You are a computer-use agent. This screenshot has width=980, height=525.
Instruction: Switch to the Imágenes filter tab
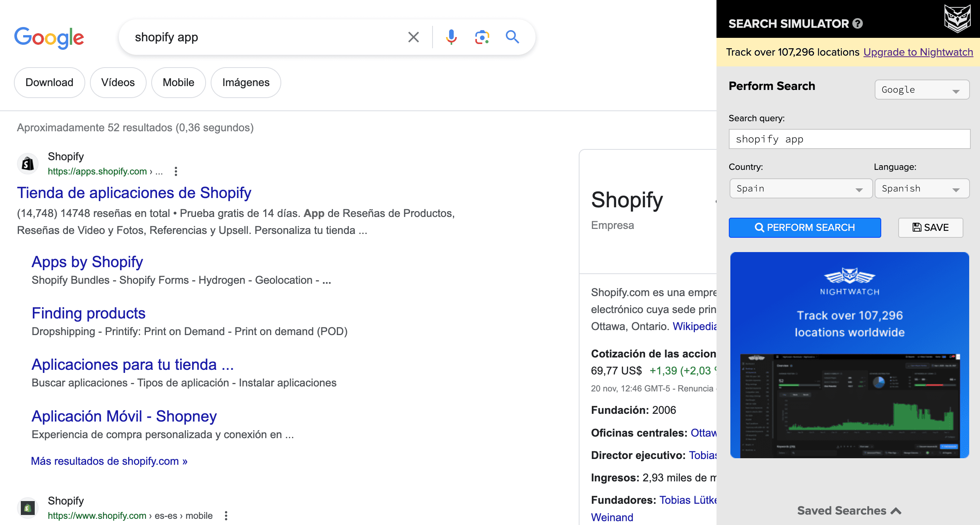(x=246, y=82)
